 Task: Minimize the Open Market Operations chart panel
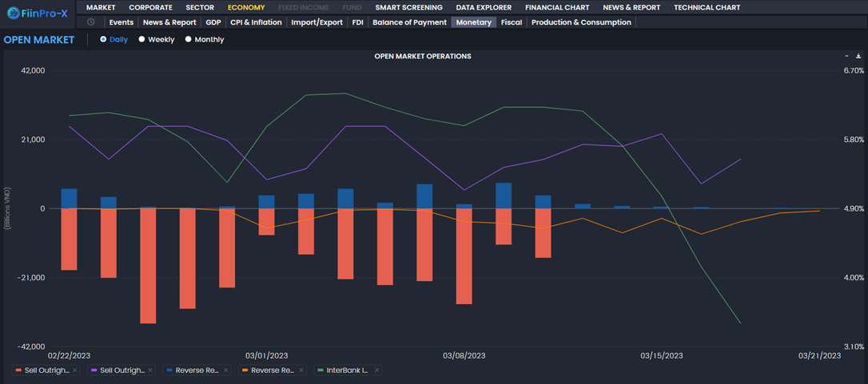[x=847, y=57]
